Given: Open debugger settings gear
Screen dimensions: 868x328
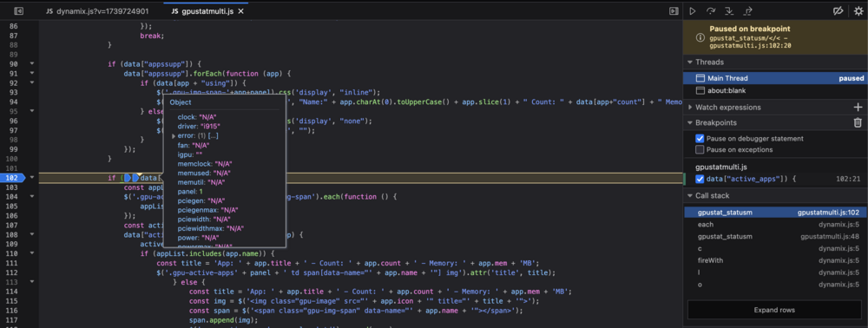Looking at the screenshot, I should tap(858, 11).
